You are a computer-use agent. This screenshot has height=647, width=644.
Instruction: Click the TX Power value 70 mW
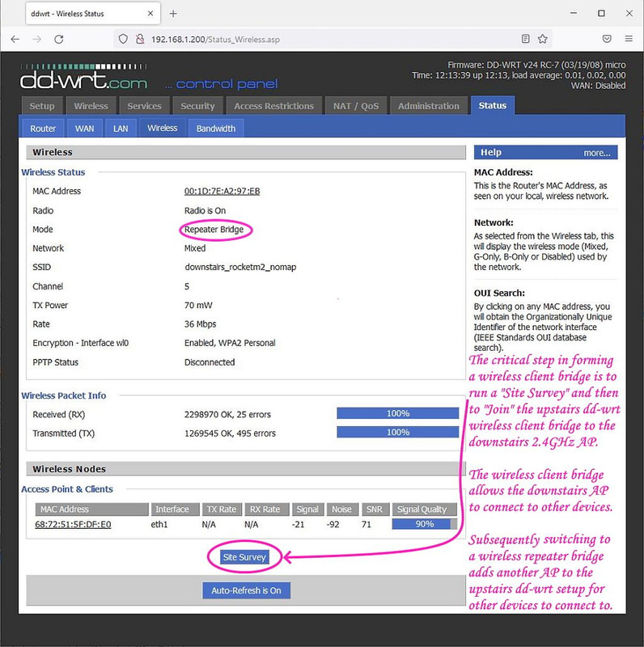(x=198, y=305)
